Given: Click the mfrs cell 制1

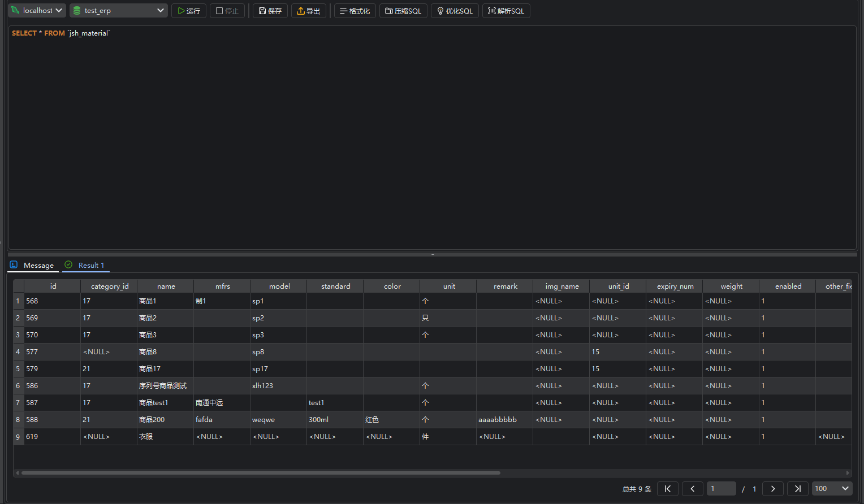Looking at the screenshot, I should (222, 301).
